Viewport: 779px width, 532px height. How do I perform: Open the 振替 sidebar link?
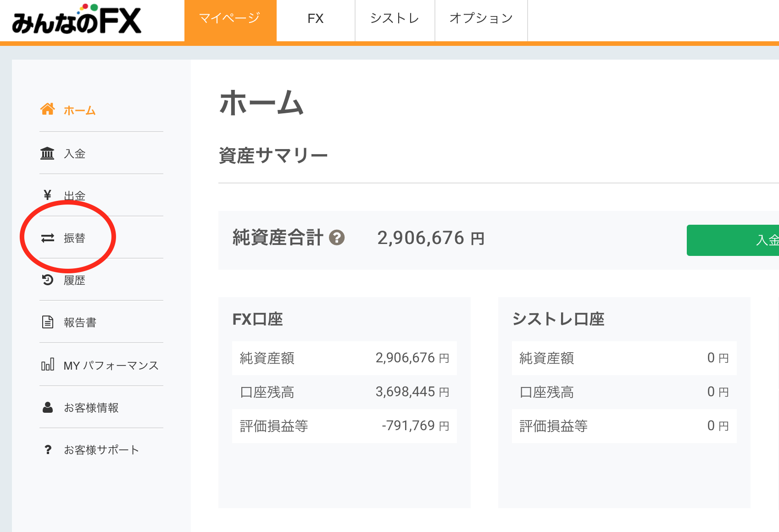[74, 238]
